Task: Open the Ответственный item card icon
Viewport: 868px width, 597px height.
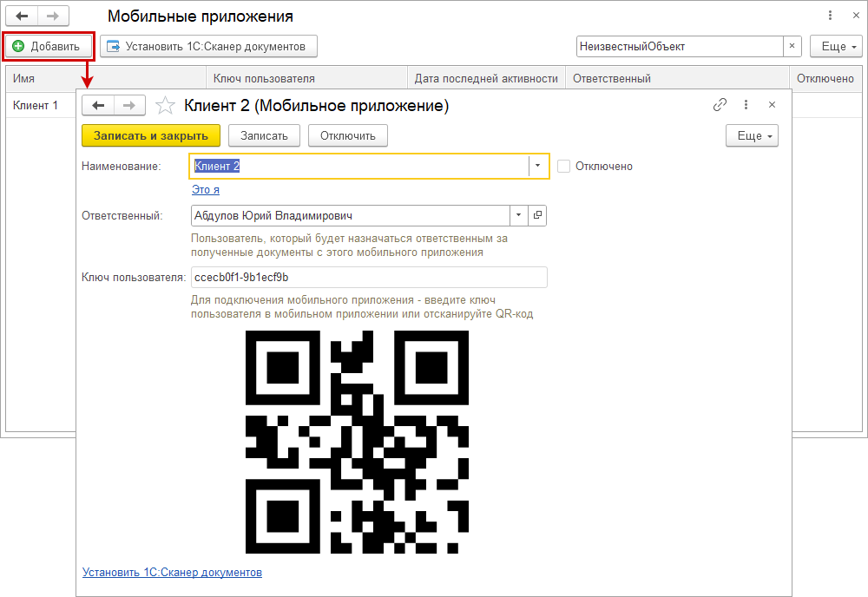Action: click(x=537, y=216)
